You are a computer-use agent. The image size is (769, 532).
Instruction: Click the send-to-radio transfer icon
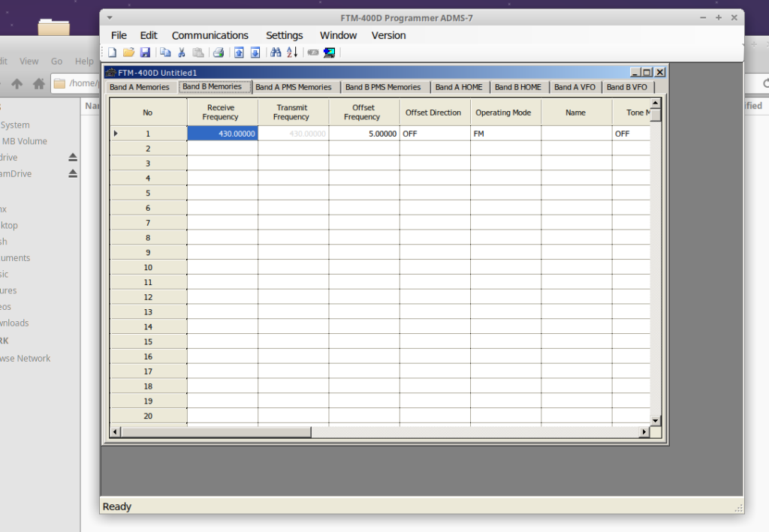pos(238,52)
